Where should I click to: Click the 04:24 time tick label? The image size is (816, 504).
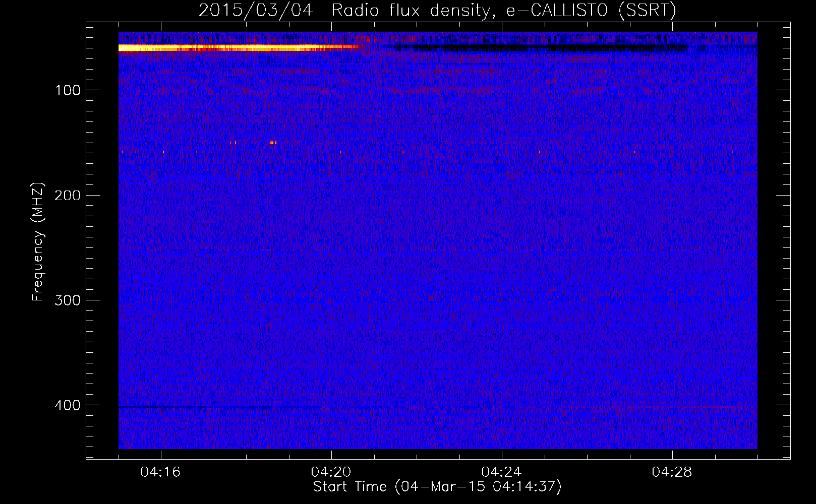tap(501, 472)
